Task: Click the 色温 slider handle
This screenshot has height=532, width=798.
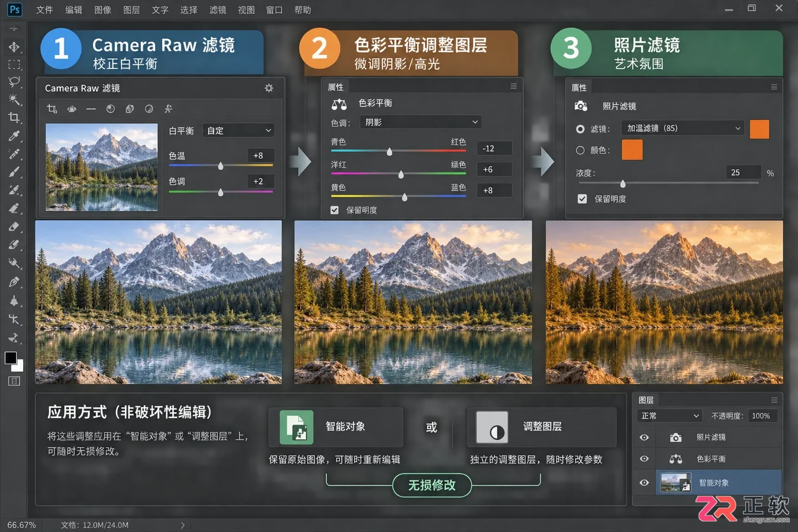Action: [221, 166]
